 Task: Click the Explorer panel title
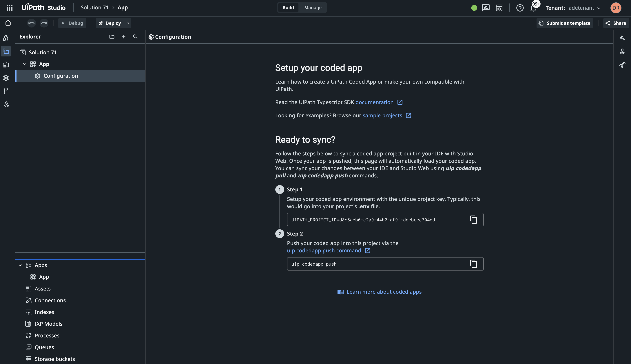tap(30, 37)
